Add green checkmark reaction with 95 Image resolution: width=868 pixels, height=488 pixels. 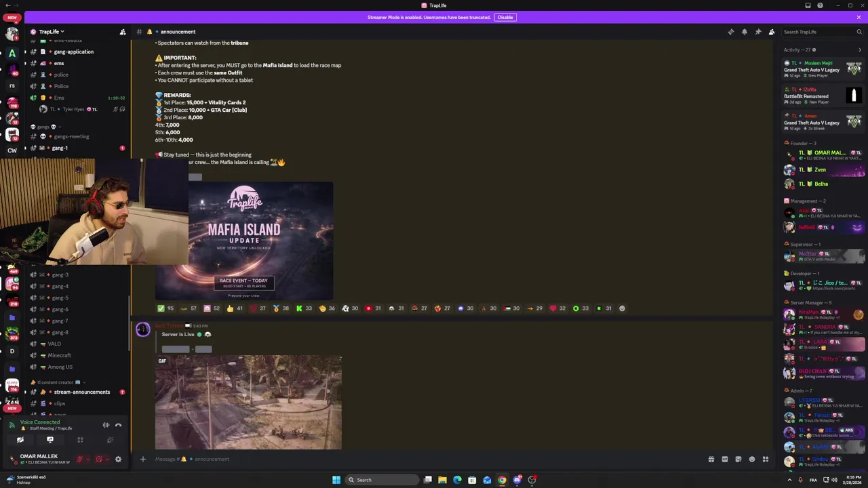pos(165,308)
